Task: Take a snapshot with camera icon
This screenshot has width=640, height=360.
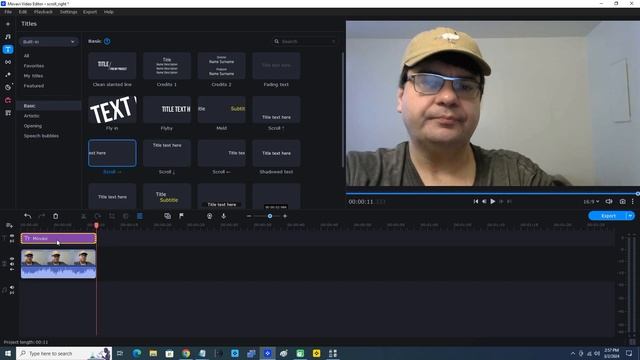Action: pyautogui.click(x=622, y=202)
